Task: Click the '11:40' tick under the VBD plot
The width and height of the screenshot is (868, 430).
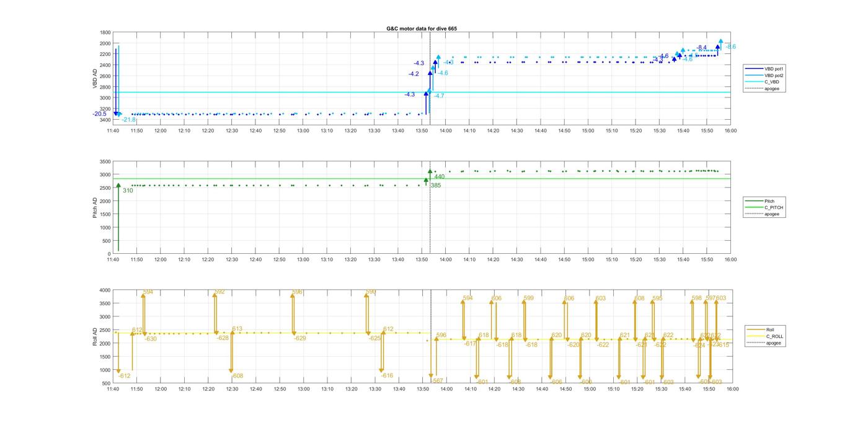Action: tap(113, 131)
